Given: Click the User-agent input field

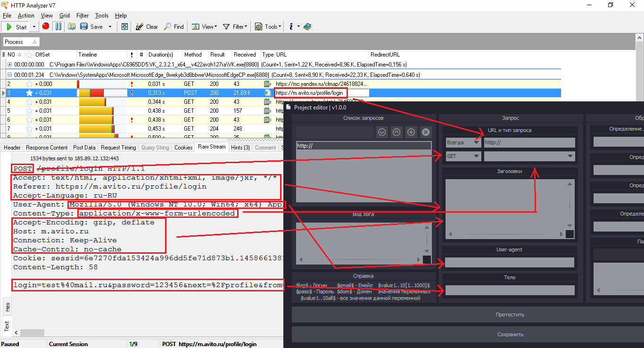Looking at the screenshot, I should [x=510, y=263].
